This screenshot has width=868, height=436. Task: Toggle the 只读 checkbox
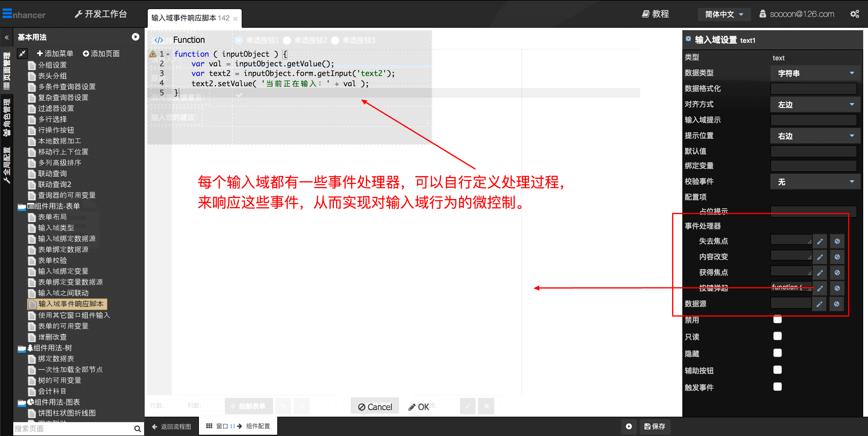777,336
